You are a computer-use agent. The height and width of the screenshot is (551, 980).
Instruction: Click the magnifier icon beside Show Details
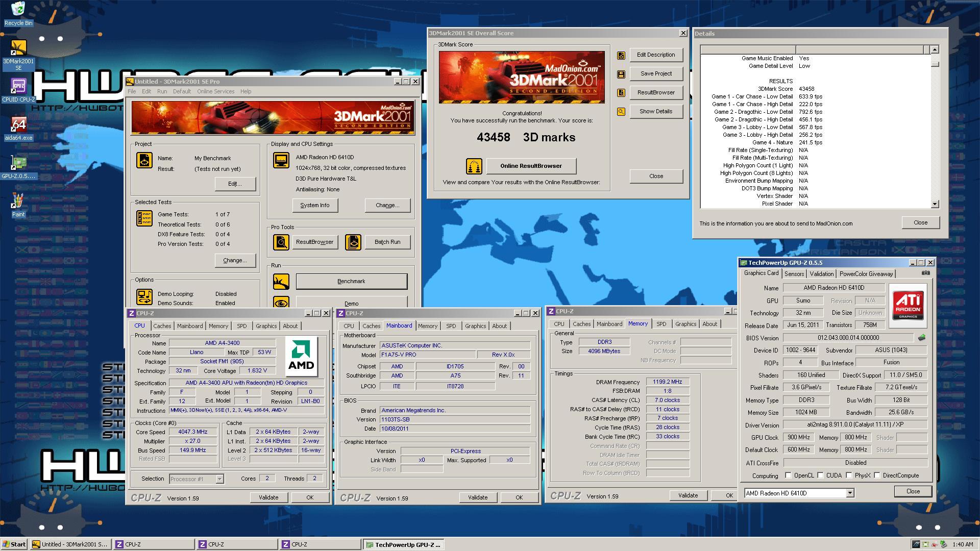[x=621, y=112]
